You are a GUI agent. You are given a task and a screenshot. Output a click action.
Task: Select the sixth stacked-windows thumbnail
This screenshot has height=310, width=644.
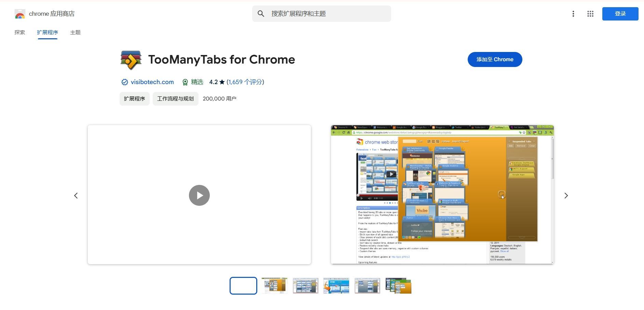pos(398,286)
